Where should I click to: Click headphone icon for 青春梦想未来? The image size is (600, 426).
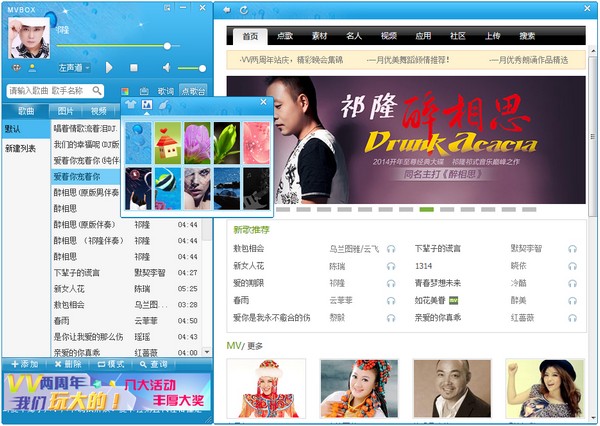(x=572, y=283)
